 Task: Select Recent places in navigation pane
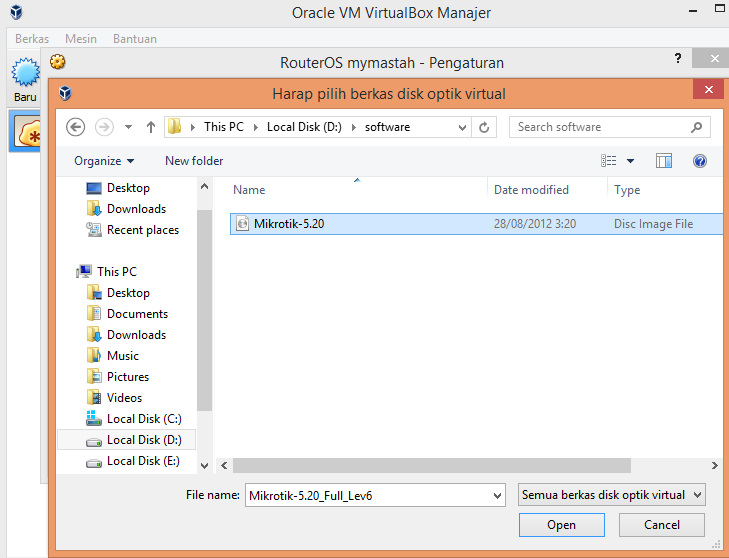(143, 230)
